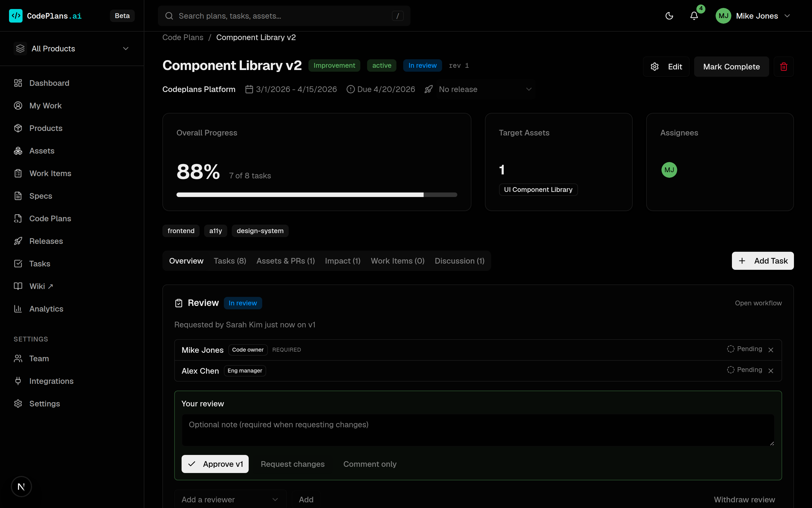Click the UI Component Library asset chip

[538, 189]
